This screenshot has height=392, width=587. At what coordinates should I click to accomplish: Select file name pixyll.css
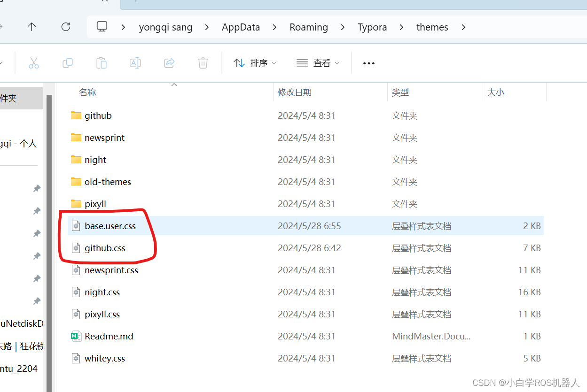click(x=102, y=314)
